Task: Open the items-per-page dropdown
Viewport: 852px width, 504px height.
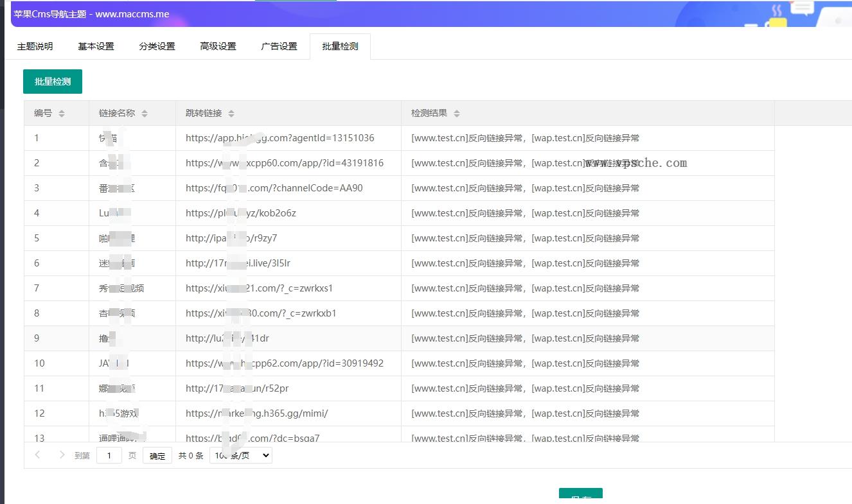Action: tap(241, 455)
